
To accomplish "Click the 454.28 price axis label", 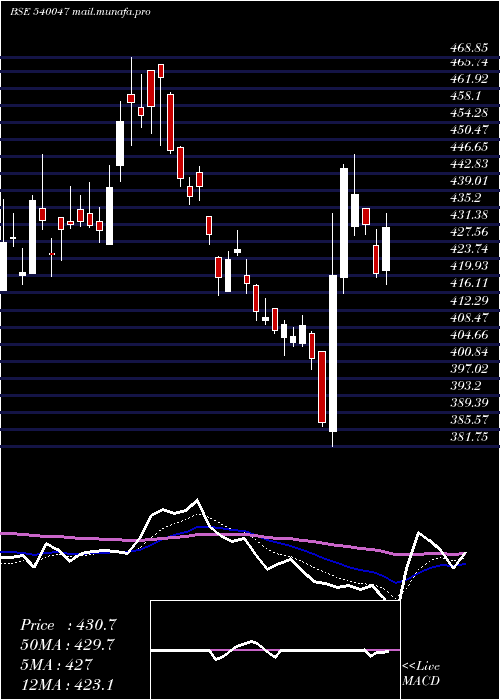I will click(469, 113).
